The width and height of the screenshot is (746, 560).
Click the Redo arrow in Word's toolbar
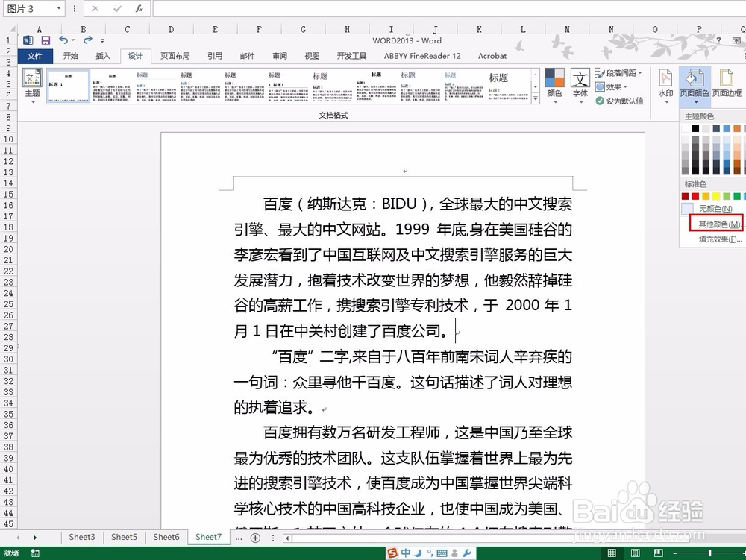[87, 40]
